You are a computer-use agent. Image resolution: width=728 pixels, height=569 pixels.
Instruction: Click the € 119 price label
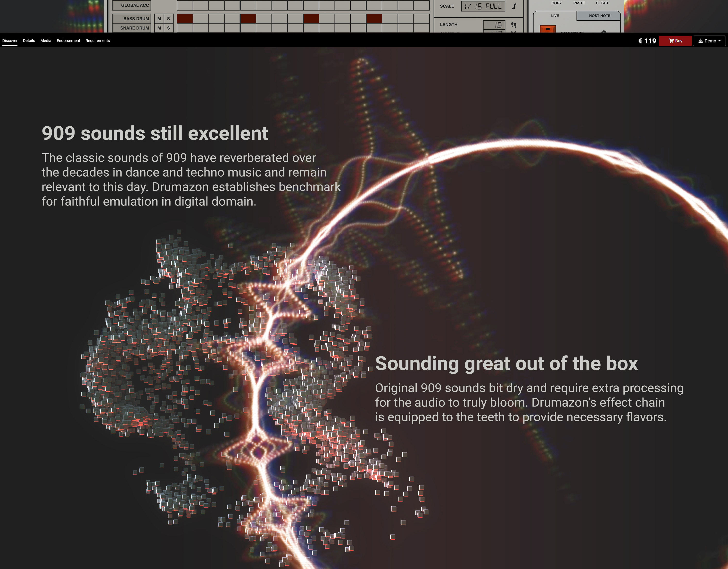(647, 41)
